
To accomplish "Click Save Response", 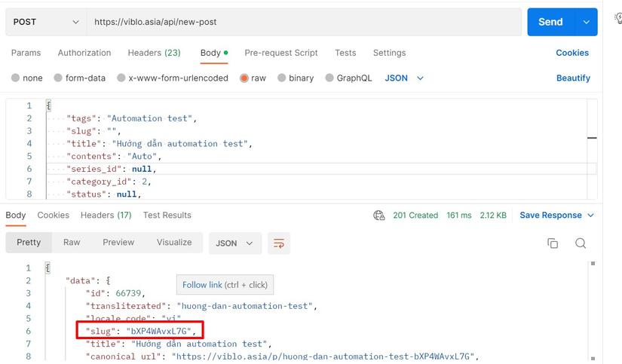I will [550, 216].
